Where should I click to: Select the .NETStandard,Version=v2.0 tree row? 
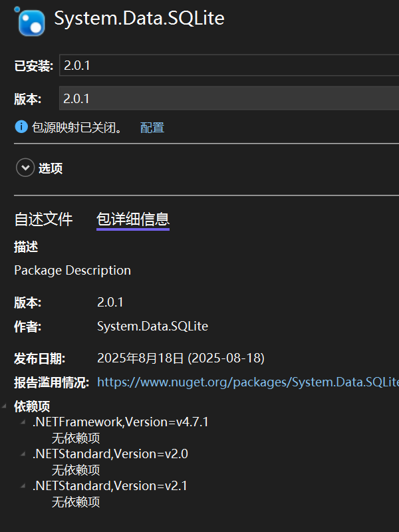[x=110, y=454]
